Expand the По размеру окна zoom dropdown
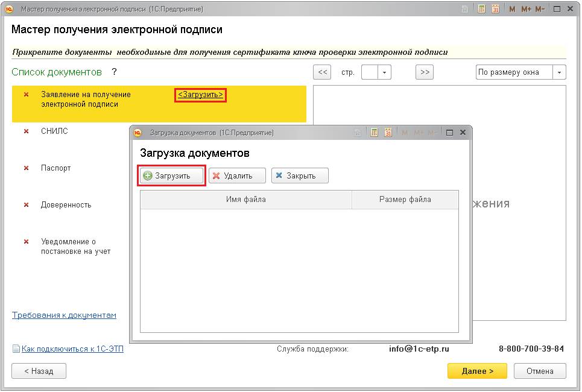Viewport: 582px width, 392px height. pyautogui.click(x=559, y=72)
